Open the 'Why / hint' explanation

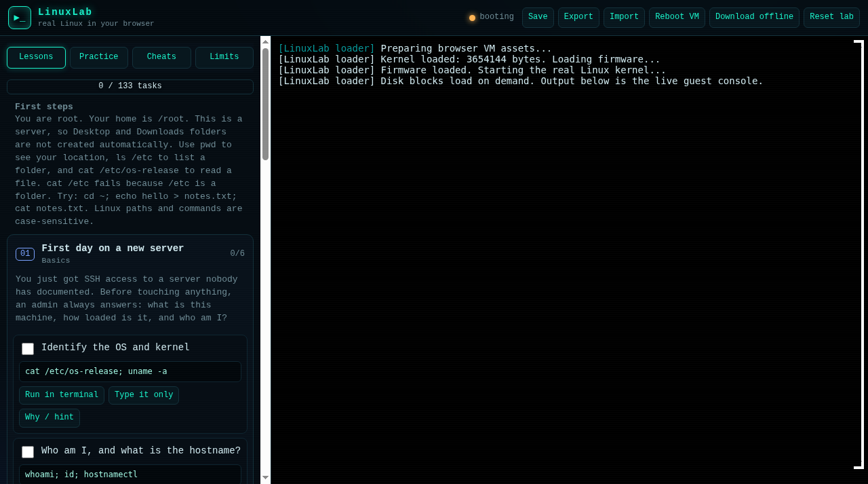50,418
